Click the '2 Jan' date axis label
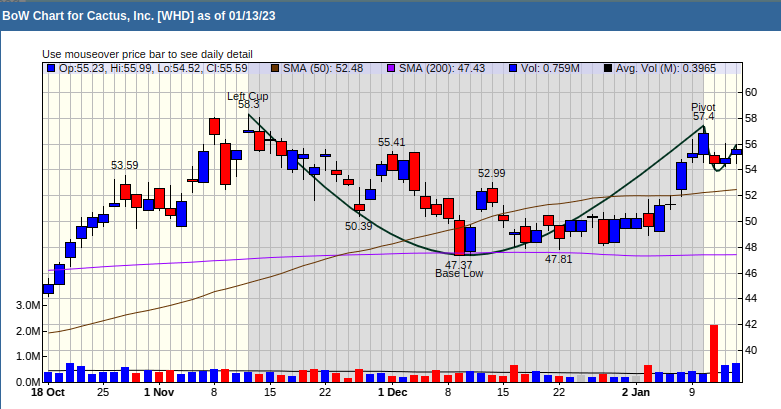The image size is (781, 409). [x=636, y=393]
